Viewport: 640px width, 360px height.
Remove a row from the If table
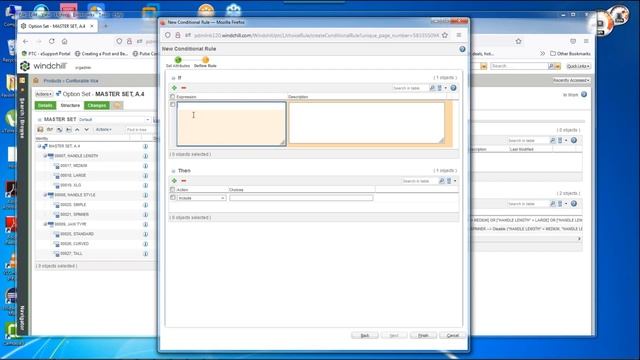coord(184,88)
